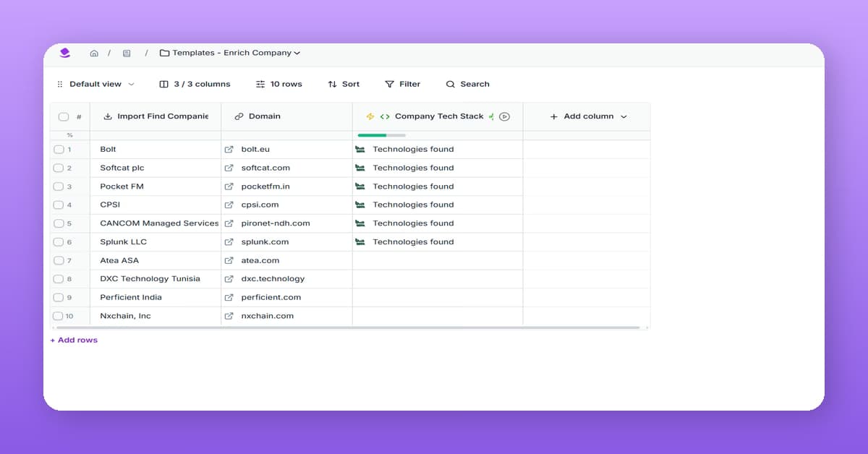Check the select-all checkbox in header row
Image resolution: width=868 pixels, height=454 pixels.
pos(63,116)
